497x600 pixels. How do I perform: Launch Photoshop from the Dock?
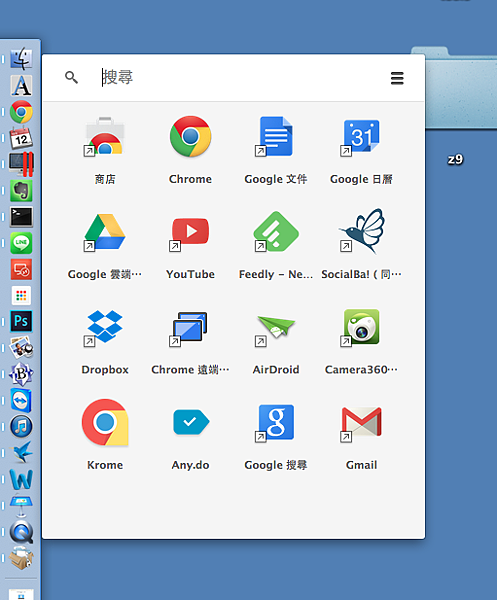point(21,321)
